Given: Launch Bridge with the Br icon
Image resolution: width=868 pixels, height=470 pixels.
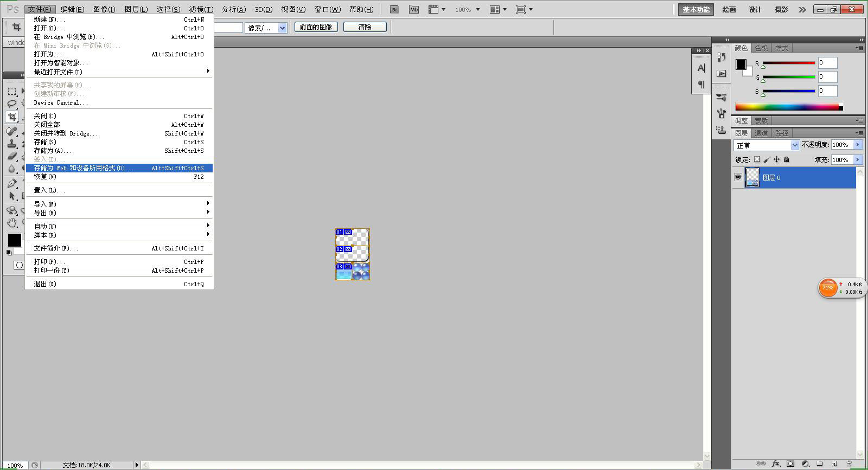Looking at the screenshot, I should (x=394, y=9).
